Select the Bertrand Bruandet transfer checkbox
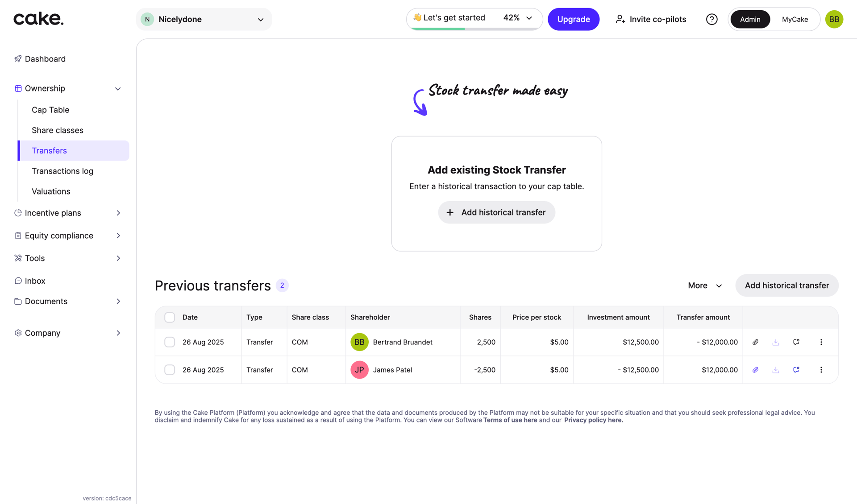Viewport: 857px width, 504px height. 170,342
